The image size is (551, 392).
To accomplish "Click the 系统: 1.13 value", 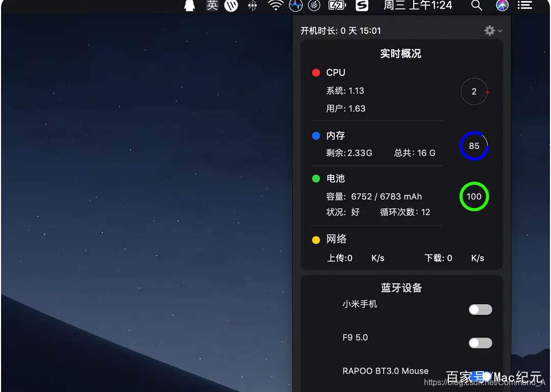I will (345, 91).
